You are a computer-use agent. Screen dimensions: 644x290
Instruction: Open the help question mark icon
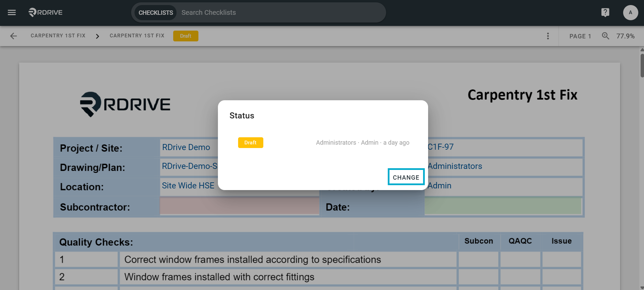pyautogui.click(x=605, y=12)
